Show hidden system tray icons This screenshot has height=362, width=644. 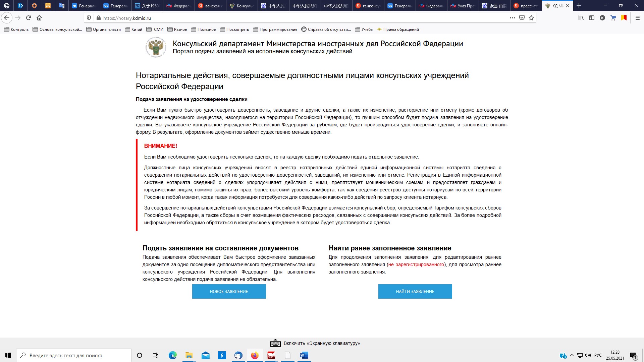(572, 355)
